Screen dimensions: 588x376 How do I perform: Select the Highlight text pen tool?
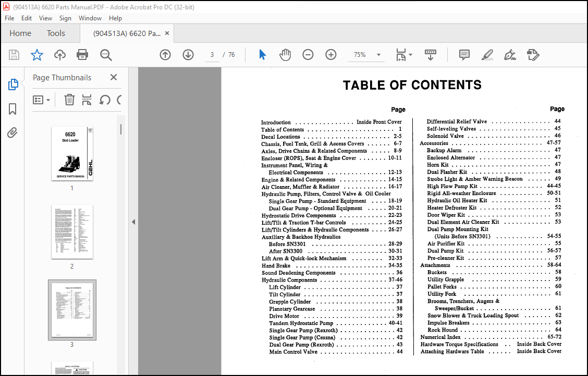487,55
